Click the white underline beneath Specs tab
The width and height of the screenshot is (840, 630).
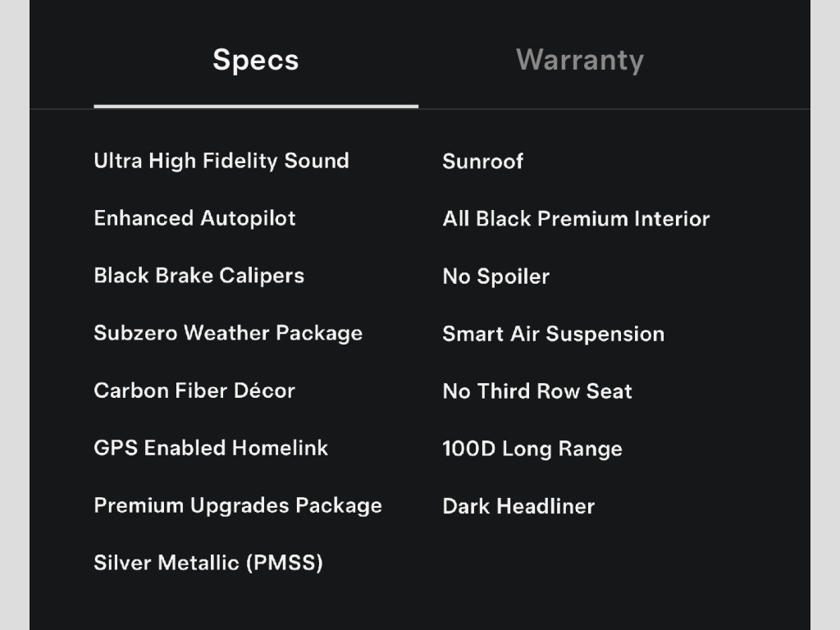coord(255,106)
